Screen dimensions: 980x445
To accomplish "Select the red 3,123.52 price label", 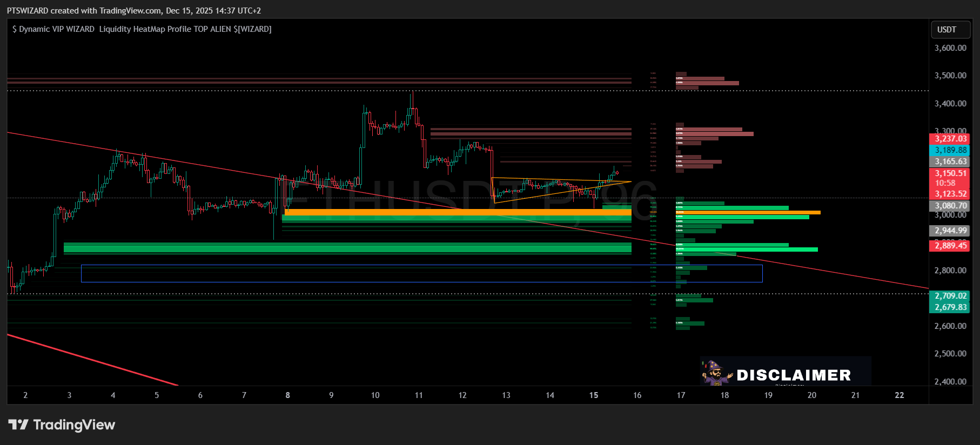I will click(950, 194).
